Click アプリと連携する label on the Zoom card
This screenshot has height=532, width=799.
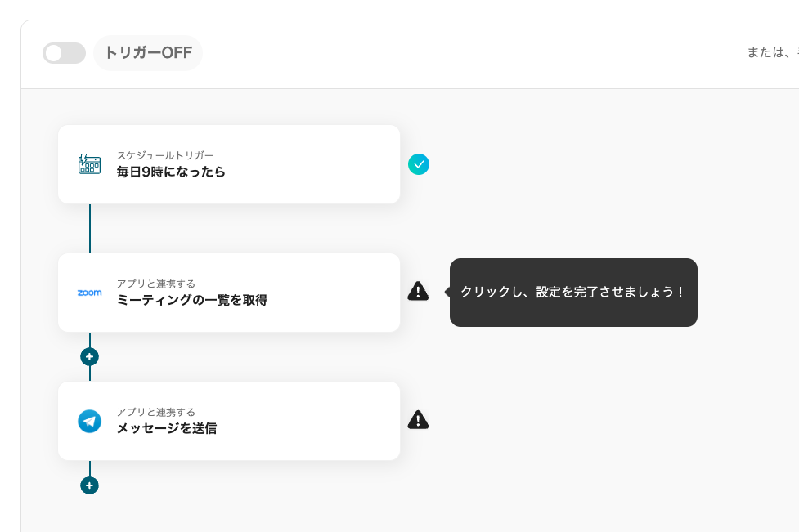click(x=155, y=284)
